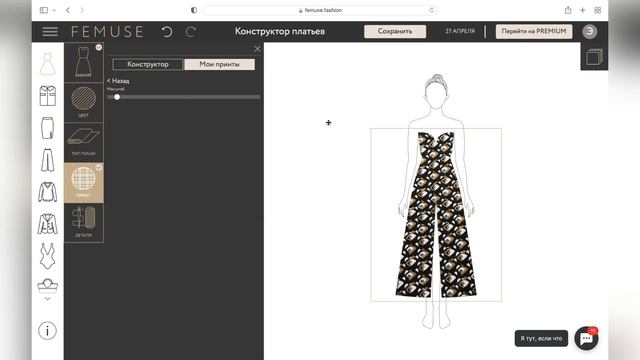Open the Тип ткани fabric option
This screenshot has width=640, height=360.
coord(84,142)
